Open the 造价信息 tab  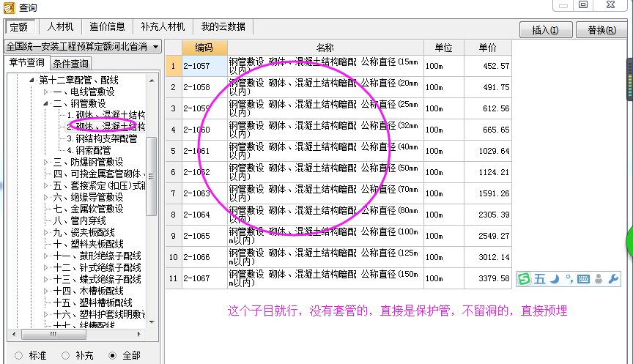(x=108, y=26)
